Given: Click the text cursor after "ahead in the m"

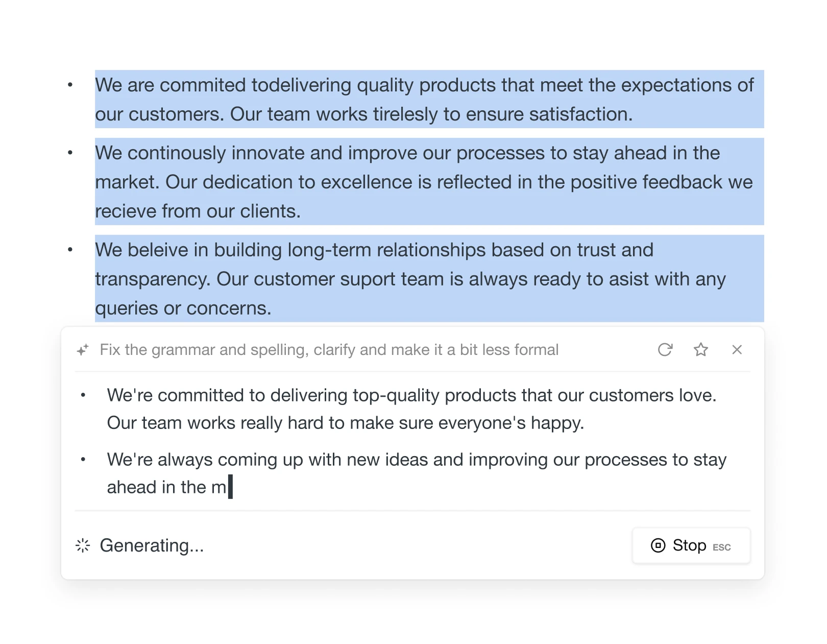Looking at the screenshot, I should coord(230,487).
